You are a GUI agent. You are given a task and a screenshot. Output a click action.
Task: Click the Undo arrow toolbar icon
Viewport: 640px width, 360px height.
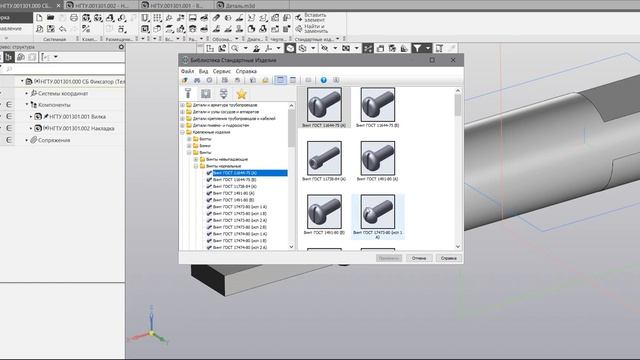tap(62, 29)
